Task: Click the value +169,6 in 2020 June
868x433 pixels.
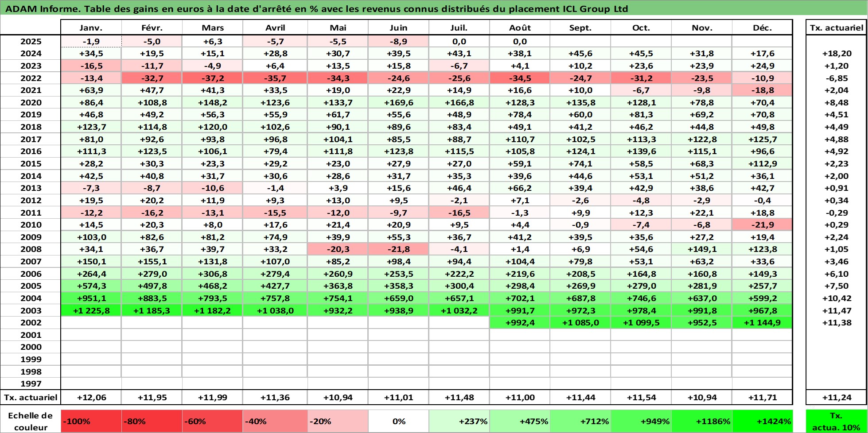Action: coord(398,102)
